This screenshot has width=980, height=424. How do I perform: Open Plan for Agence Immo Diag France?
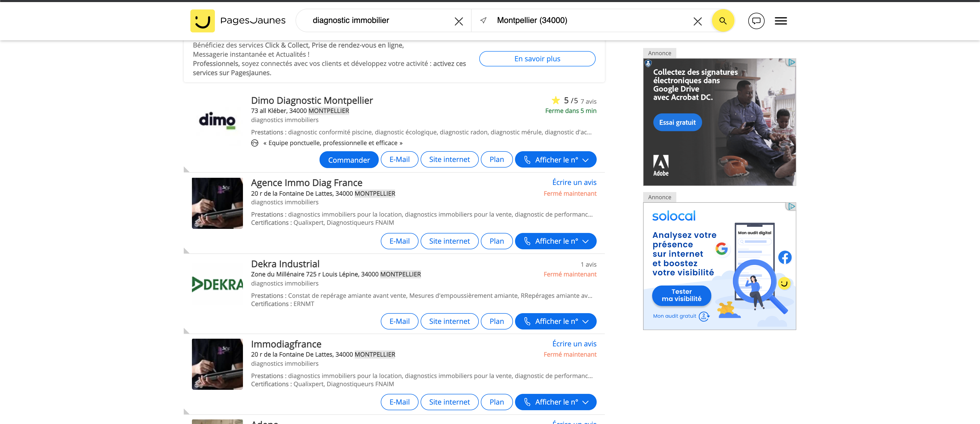496,241
